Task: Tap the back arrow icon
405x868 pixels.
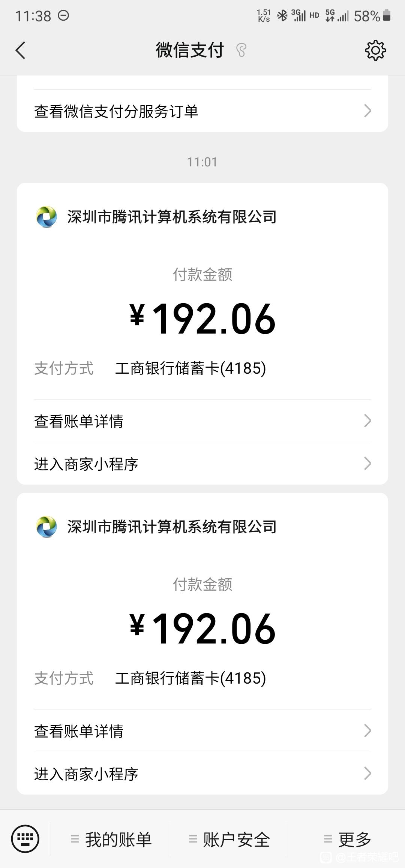Action: 21,50
